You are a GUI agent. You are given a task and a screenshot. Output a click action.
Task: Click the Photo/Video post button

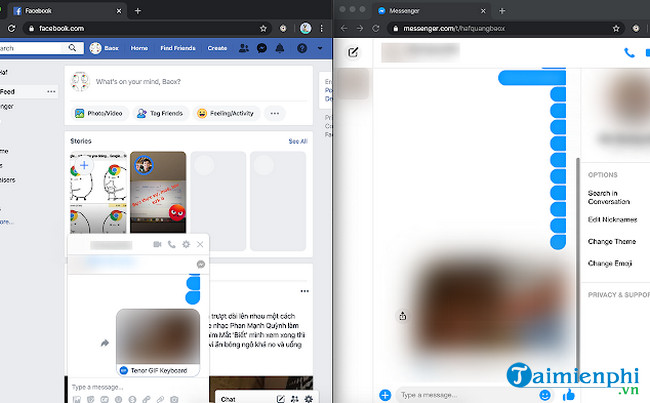coord(100,113)
